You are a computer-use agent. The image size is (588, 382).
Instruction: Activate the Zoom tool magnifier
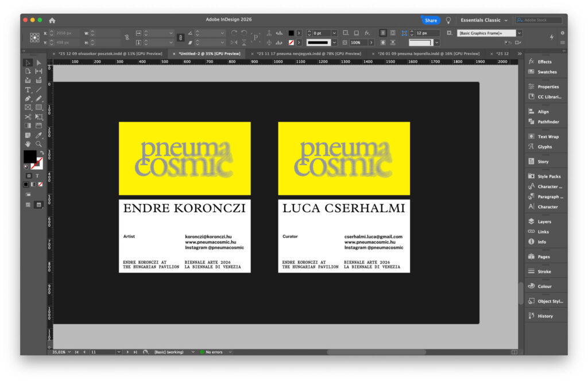tap(38, 143)
